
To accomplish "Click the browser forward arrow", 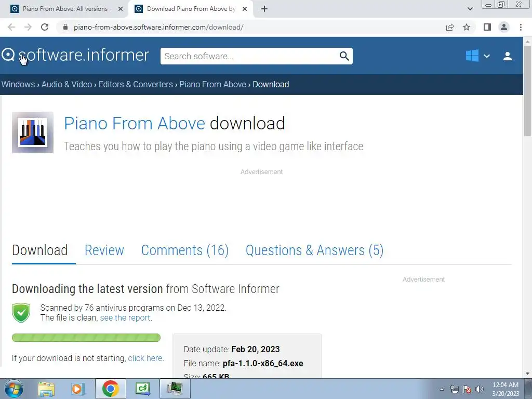I will (28, 27).
